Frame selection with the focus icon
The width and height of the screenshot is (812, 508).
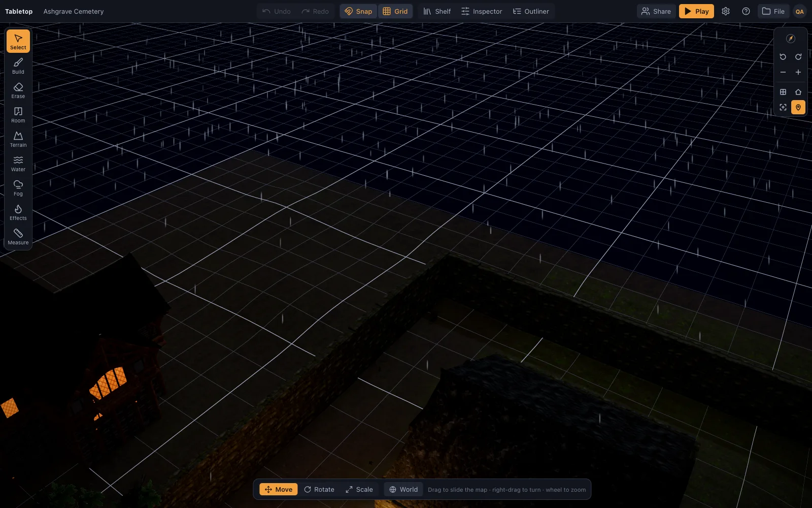pyautogui.click(x=783, y=107)
